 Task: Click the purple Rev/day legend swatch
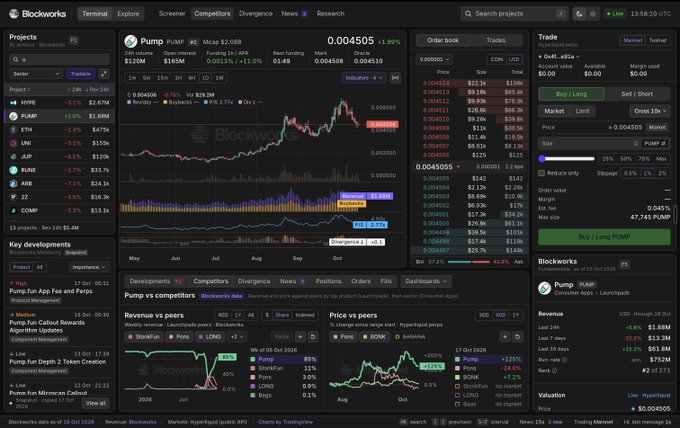click(x=129, y=102)
